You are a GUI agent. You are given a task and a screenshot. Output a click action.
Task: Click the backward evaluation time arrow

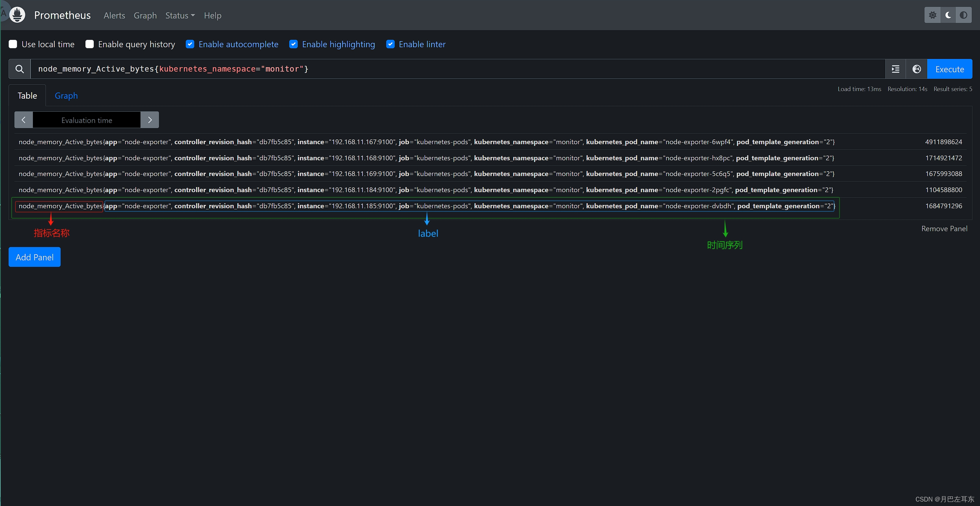[23, 120]
